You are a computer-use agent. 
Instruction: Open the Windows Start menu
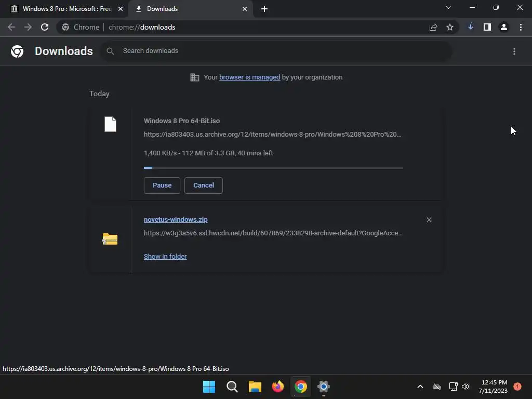click(209, 387)
